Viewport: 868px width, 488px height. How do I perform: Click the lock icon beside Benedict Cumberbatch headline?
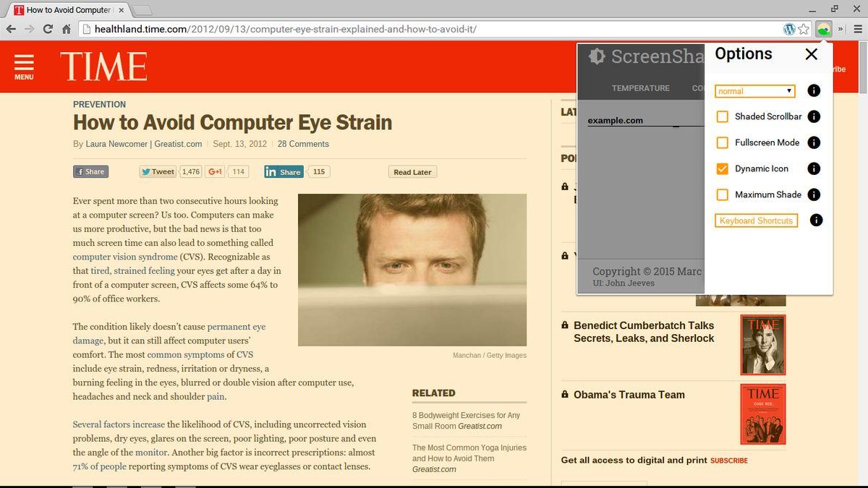[x=565, y=325]
